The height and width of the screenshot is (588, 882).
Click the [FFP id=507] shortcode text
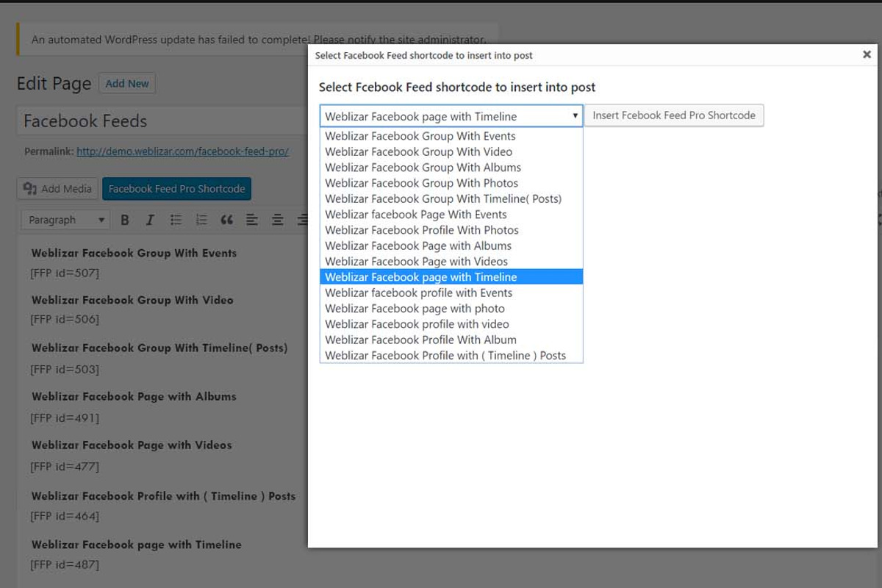(65, 273)
